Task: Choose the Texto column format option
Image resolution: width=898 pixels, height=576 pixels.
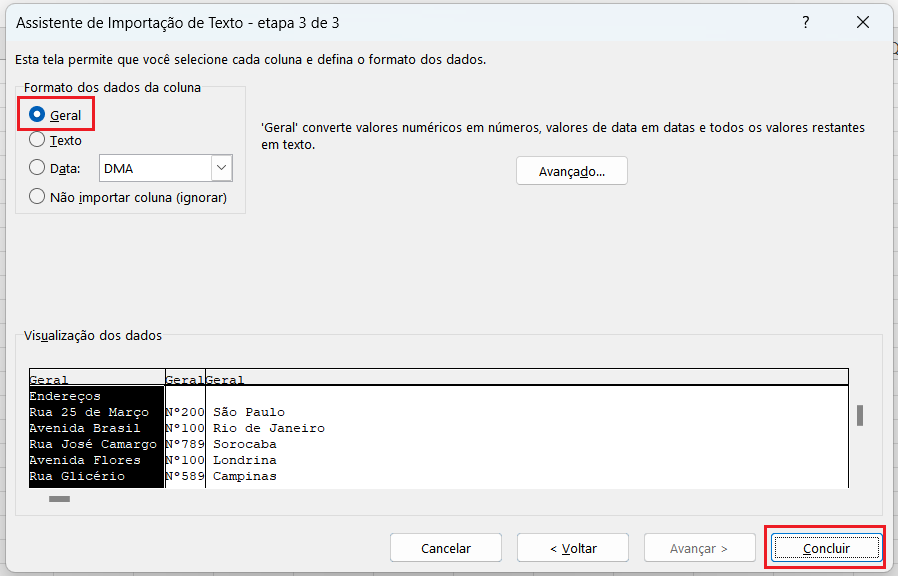Action: (38, 141)
